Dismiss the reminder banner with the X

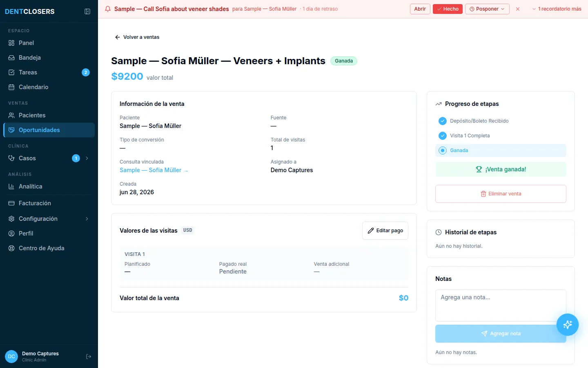coord(518,9)
